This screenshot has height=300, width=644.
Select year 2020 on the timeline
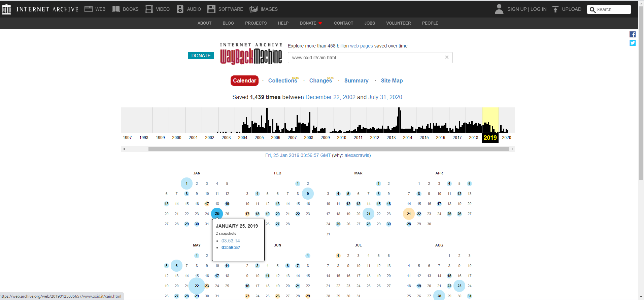click(x=506, y=138)
